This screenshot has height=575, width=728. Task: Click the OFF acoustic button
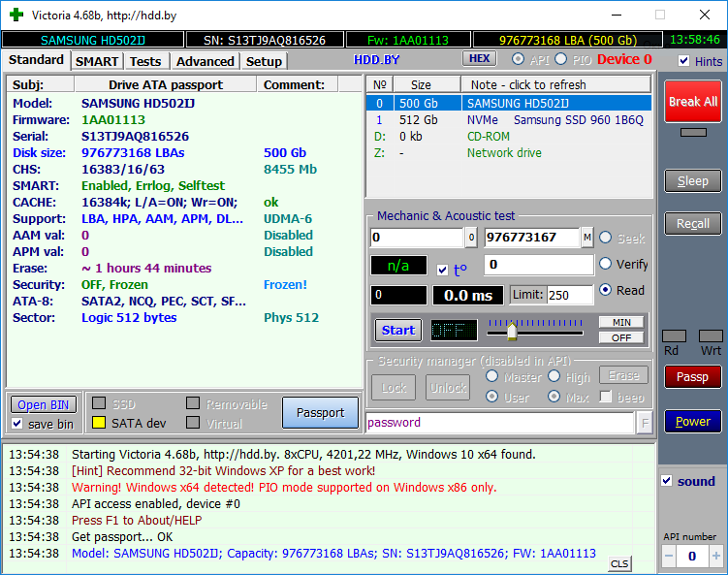point(621,337)
